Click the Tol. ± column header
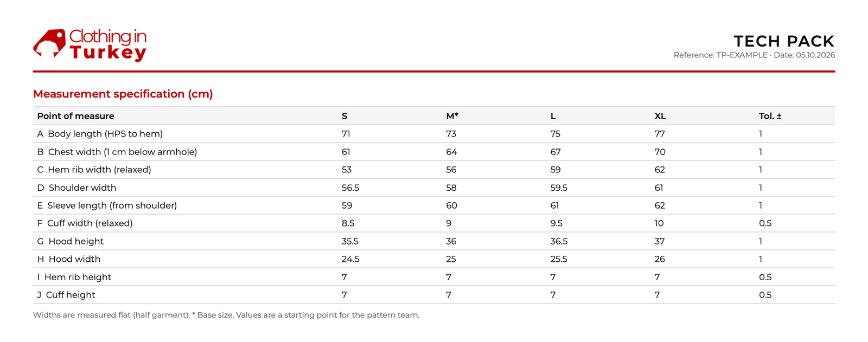The width and height of the screenshot is (868, 342). [x=770, y=116]
